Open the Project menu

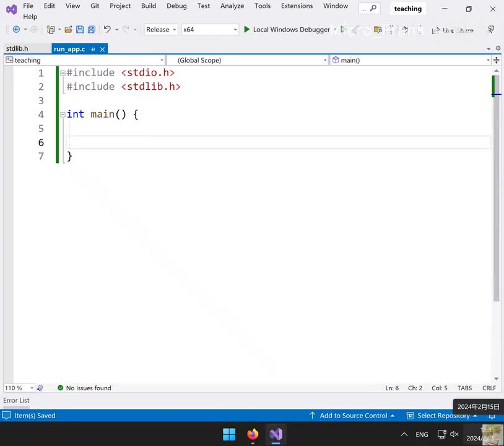[120, 6]
